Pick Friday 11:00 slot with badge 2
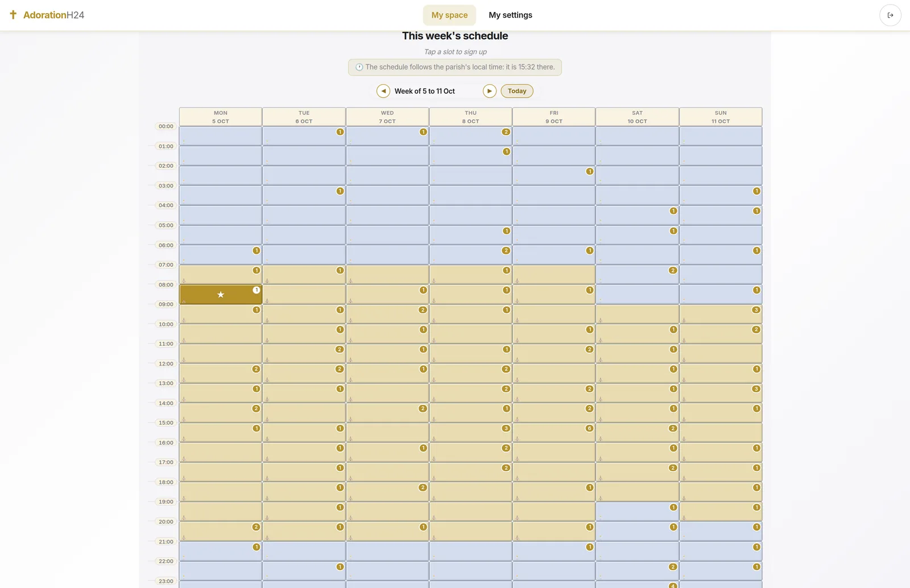The width and height of the screenshot is (910, 588). 554,354
